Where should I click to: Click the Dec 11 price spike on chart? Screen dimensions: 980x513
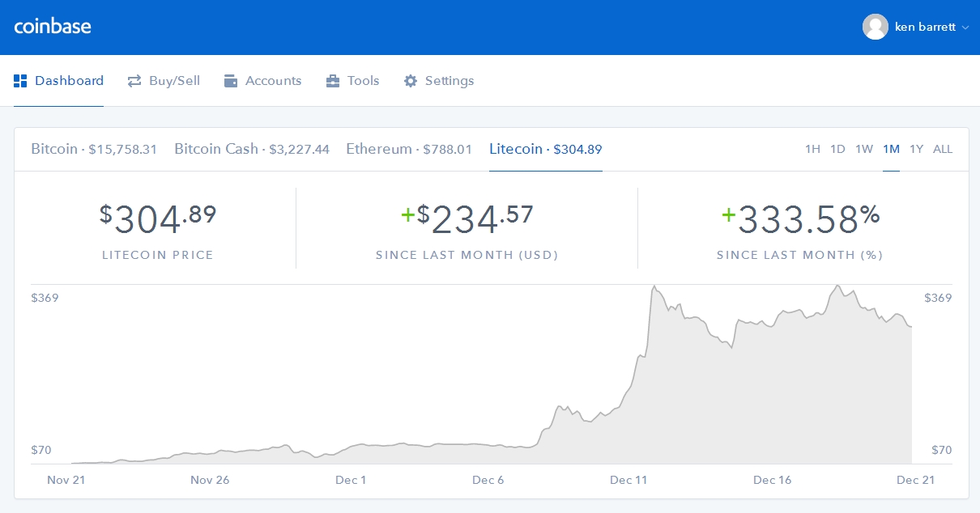click(x=653, y=288)
